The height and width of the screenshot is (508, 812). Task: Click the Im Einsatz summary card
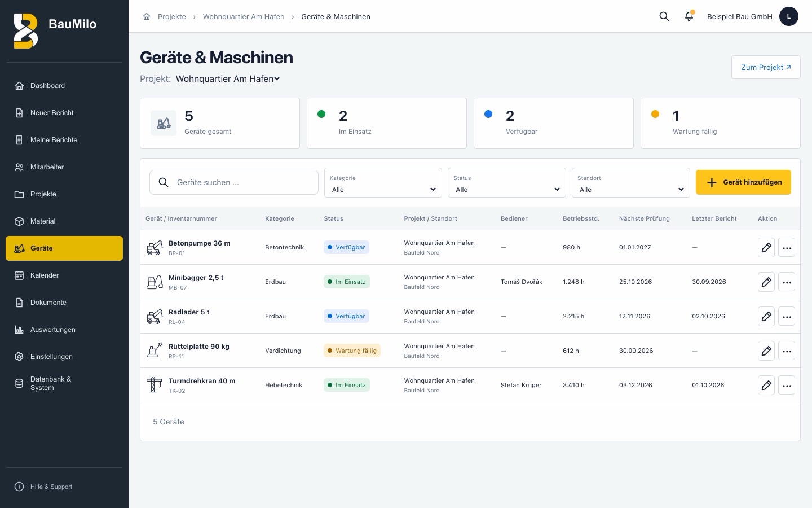tap(387, 123)
